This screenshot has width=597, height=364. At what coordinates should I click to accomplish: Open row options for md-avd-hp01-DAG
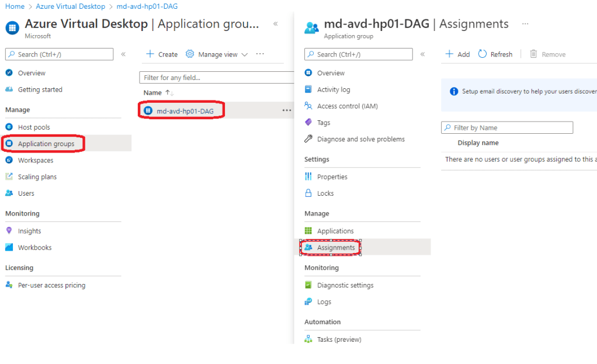click(286, 110)
